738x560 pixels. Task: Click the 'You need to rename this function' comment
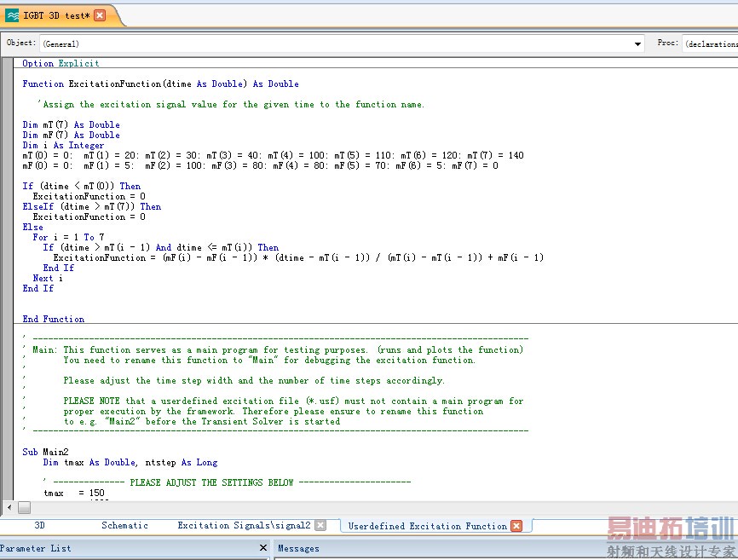[x=269, y=360]
